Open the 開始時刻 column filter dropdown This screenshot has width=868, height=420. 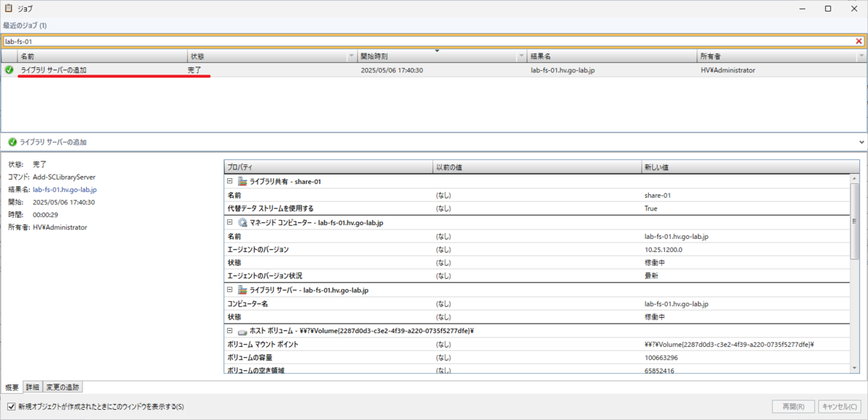click(x=521, y=56)
